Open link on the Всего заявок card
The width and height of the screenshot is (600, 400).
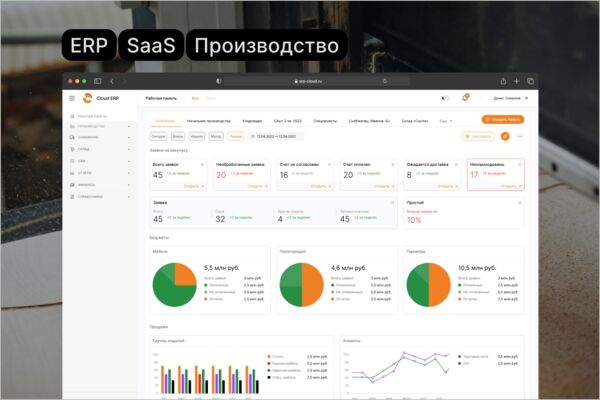(x=194, y=186)
